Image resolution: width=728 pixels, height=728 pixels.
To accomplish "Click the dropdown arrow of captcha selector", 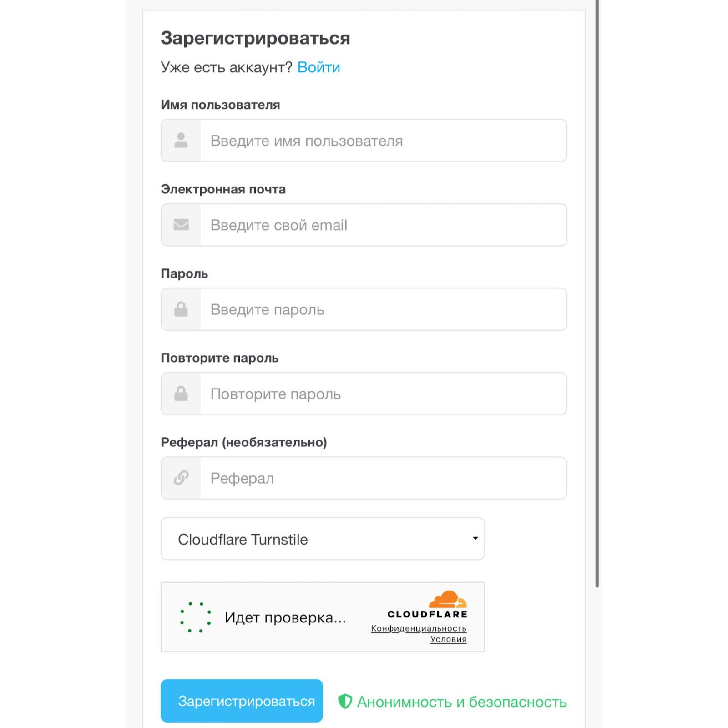I will [475, 538].
